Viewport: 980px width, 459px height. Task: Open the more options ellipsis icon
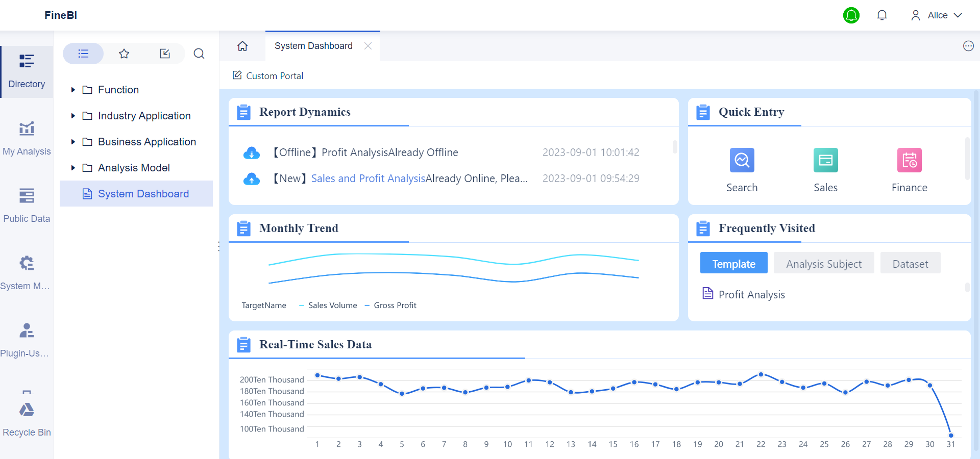[x=968, y=46]
